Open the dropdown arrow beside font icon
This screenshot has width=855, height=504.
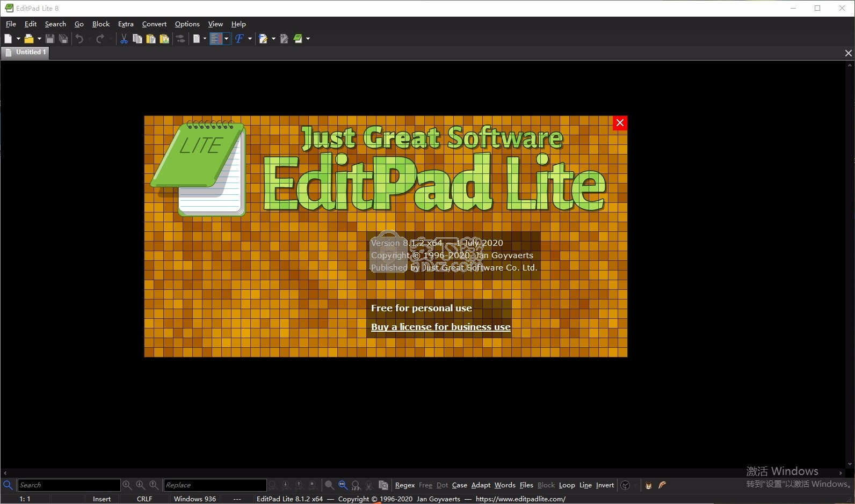pyautogui.click(x=250, y=39)
